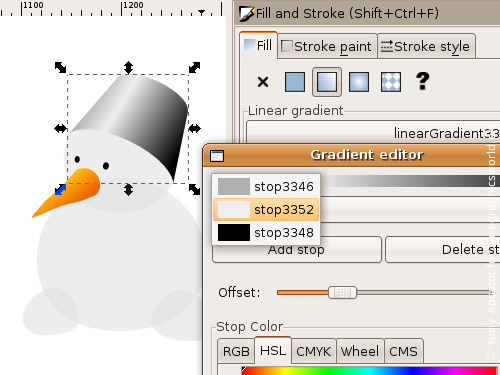Switch Stop Color to RGB tab
The image size is (500, 375).
point(236,351)
